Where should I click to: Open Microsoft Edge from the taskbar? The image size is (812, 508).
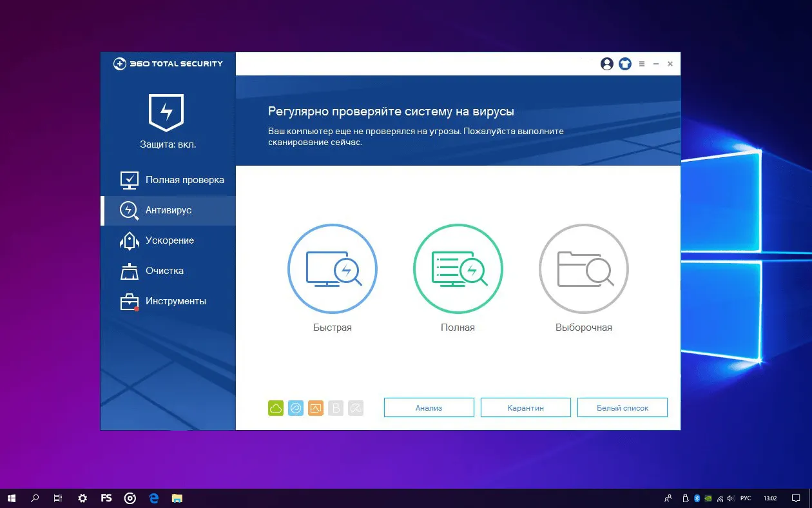pos(154,498)
